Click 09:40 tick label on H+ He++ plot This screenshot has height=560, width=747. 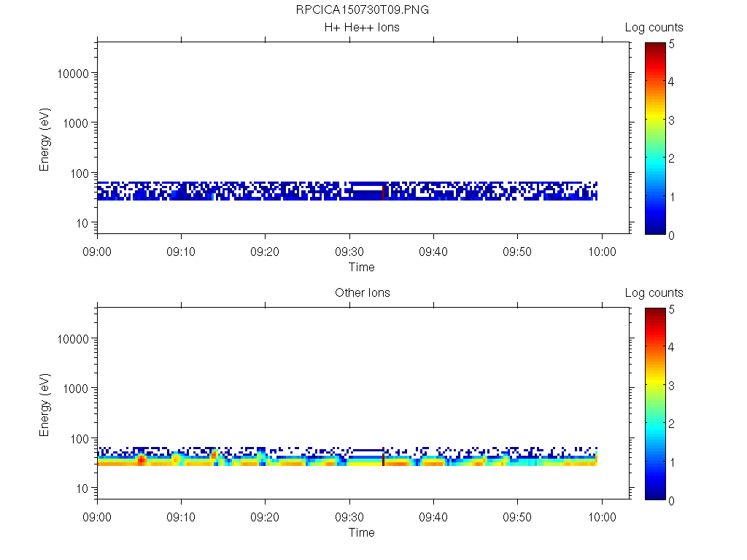tap(433, 252)
